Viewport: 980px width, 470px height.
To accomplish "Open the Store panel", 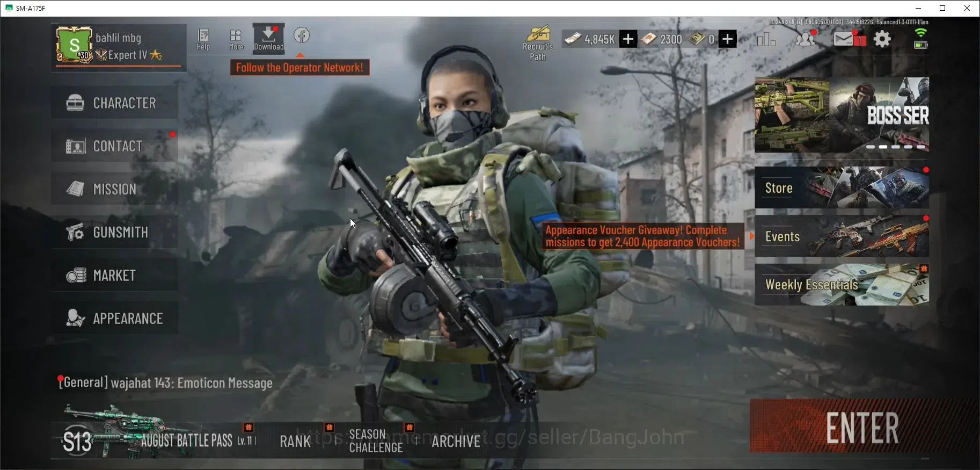I will coord(842,187).
